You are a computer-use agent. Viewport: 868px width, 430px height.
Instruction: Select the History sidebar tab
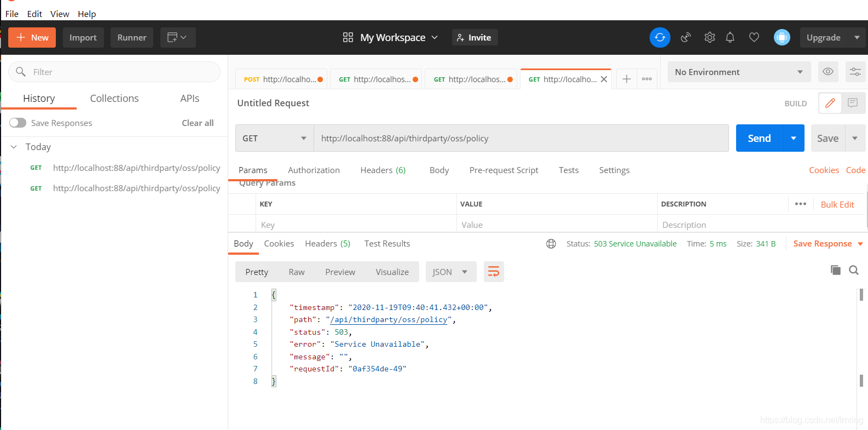(39, 98)
